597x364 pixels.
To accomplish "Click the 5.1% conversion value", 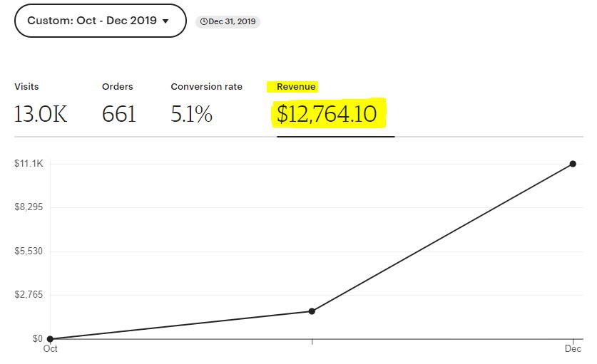I will point(191,113).
